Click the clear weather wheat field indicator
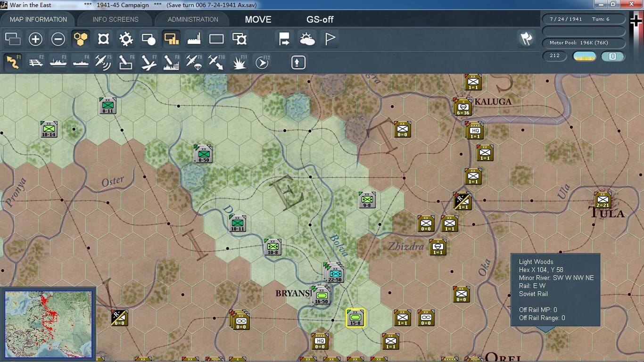 point(585,57)
